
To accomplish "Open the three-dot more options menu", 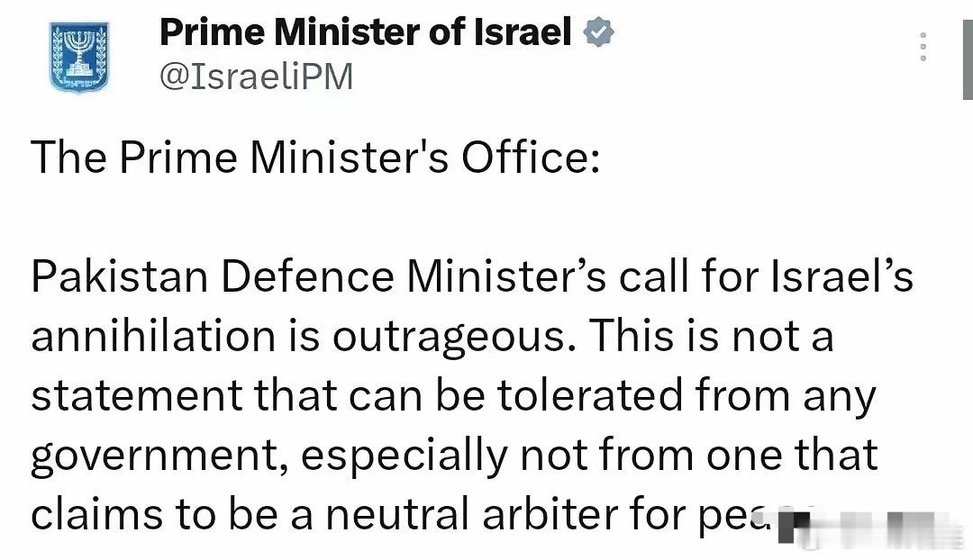I will (923, 46).
